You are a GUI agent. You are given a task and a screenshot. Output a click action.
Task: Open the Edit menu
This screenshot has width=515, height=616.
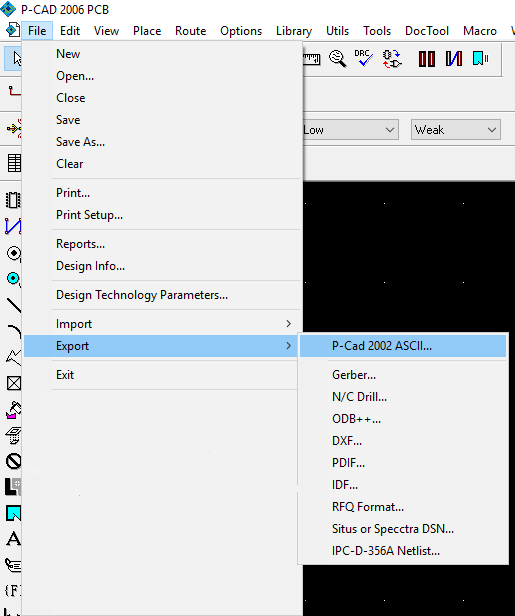click(x=70, y=31)
